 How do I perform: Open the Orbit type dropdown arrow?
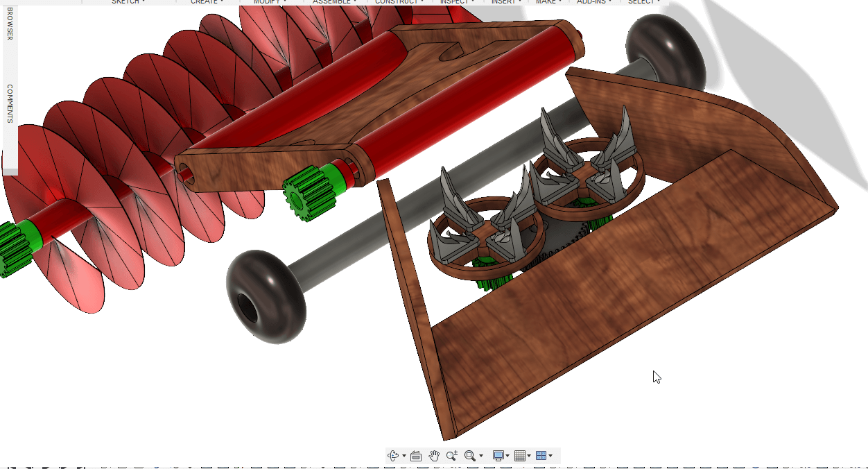[x=404, y=456]
